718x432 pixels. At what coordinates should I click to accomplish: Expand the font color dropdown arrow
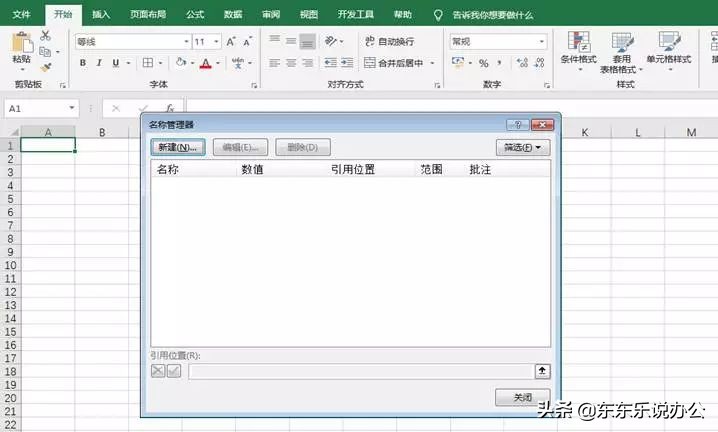(x=218, y=63)
